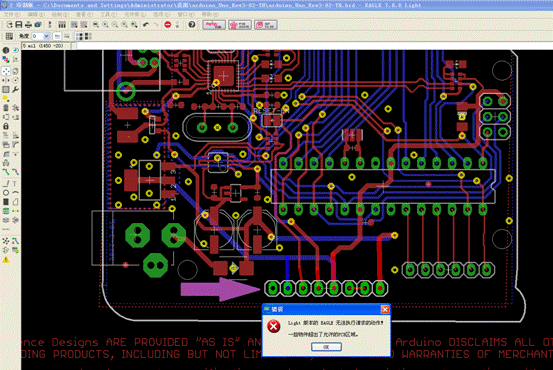
Task: Open help via the question mark icon
Action: [x=192, y=25]
